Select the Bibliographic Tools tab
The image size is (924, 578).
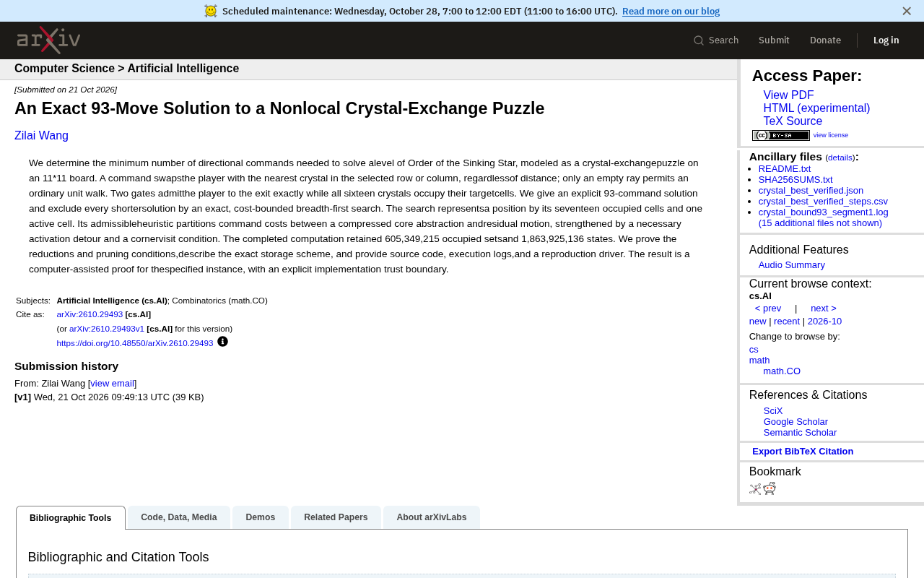(x=71, y=518)
